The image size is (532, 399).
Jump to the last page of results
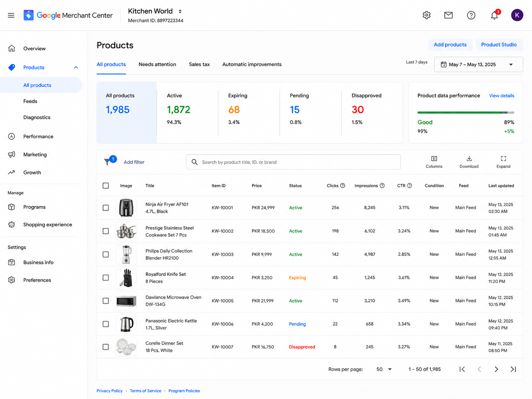tap(513, 369)
